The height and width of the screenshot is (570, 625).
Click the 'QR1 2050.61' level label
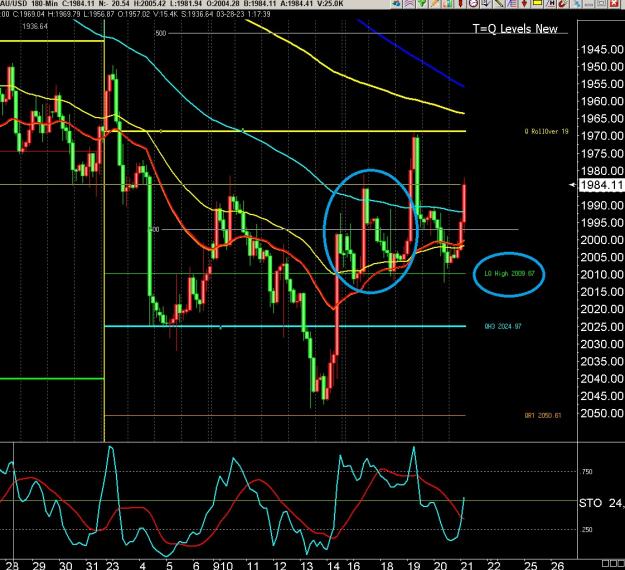[543, 415]
